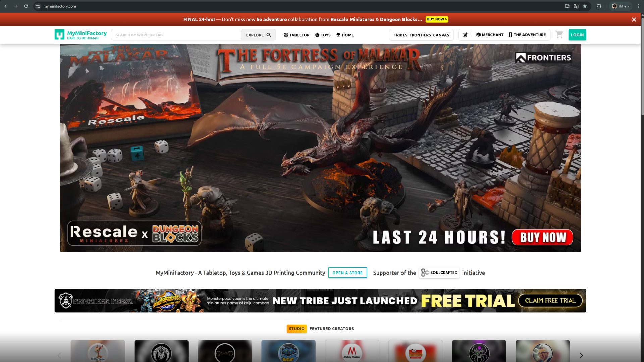Click the upload object icon beside Merchant
Image resolution: width=644 pixels, height=362 pixels.
click(465, 35)
